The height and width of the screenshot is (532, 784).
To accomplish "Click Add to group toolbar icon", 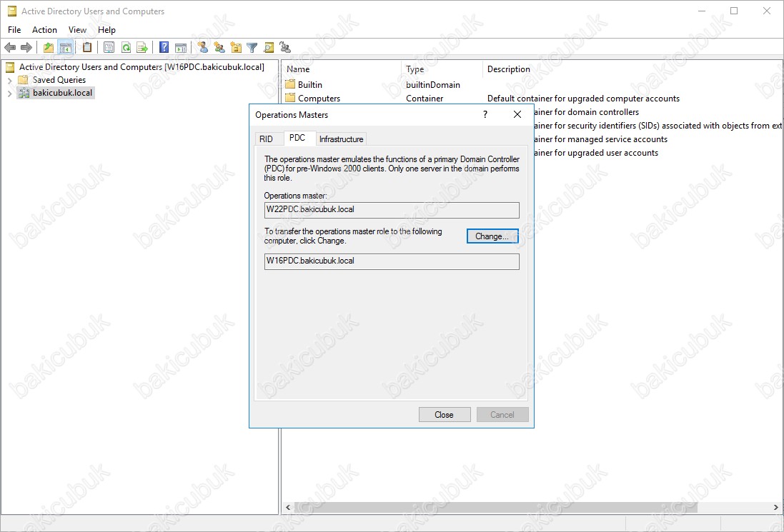I will (x=285, y=47).
